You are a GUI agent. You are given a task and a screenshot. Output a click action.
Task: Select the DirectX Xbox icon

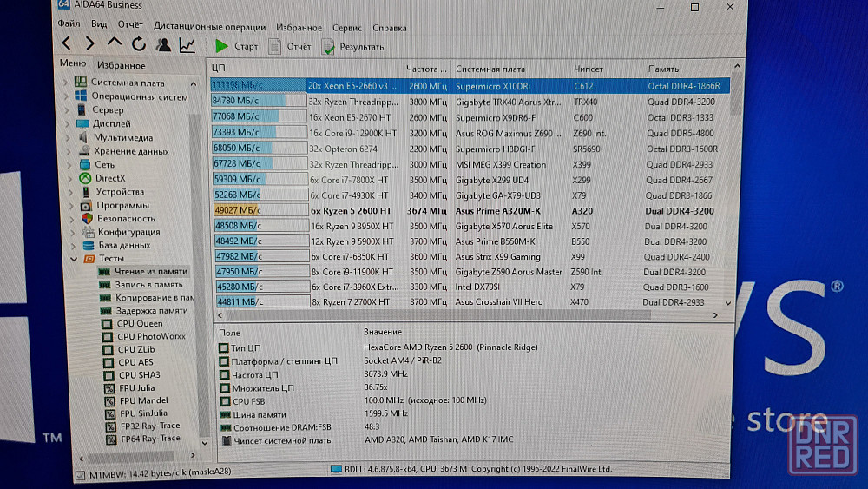point(85,178)
